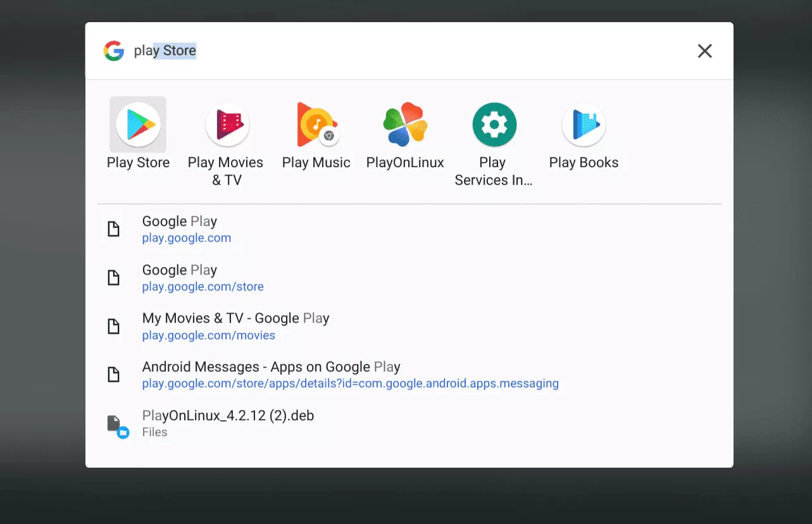Open the Play Music app icon
This screenshot has width=812, height=524.
pyautogui.click(x=316, y=125)
